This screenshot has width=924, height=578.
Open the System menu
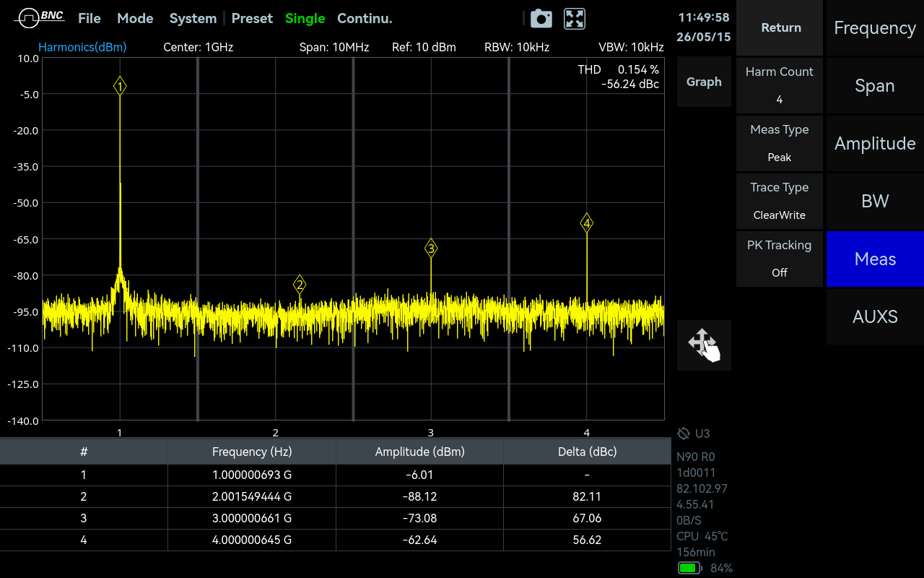point(193,19)
